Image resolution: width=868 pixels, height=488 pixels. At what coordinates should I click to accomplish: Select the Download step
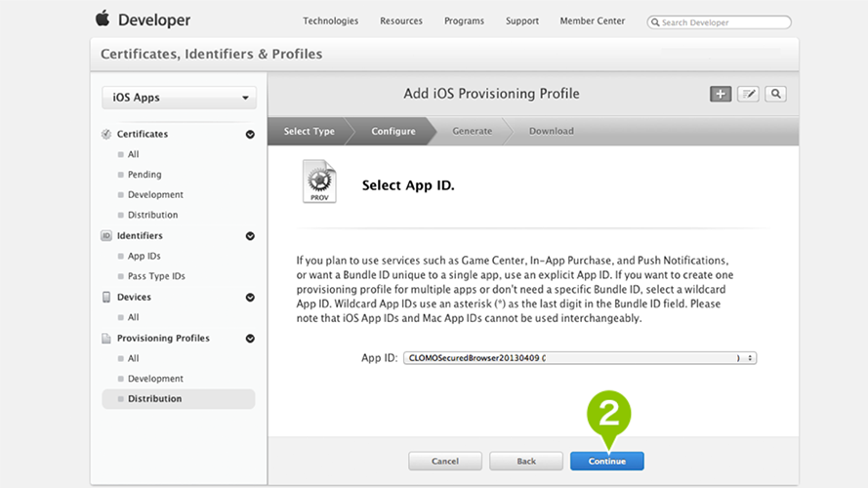[552, 131]
